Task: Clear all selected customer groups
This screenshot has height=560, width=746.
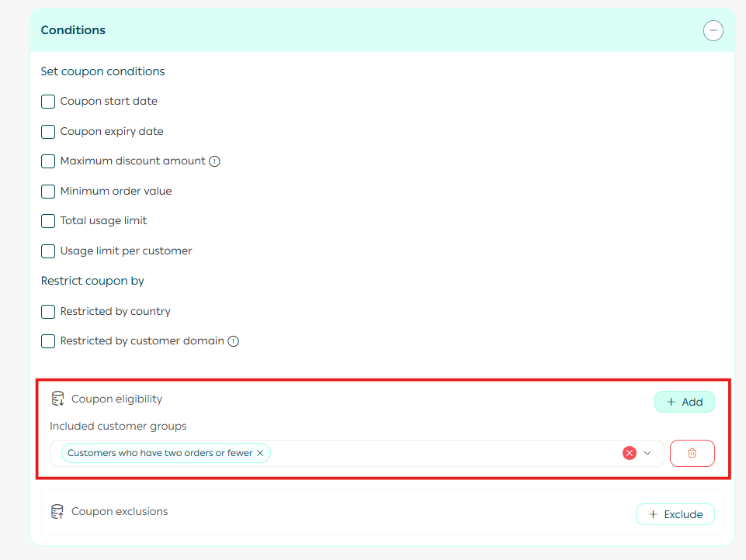Action: coord(629,453)
